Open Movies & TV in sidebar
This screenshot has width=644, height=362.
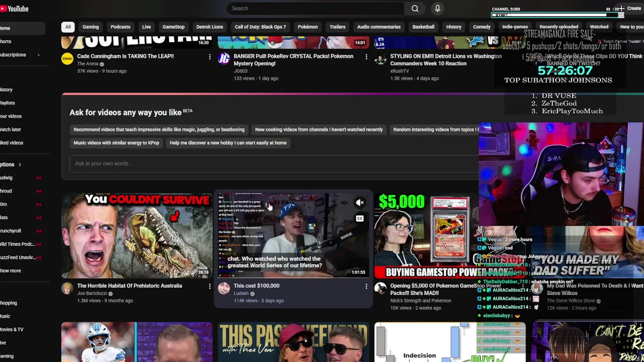12,329
